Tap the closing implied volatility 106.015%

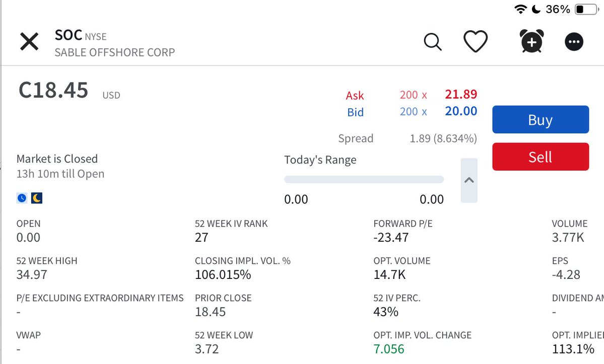coord(223,274)
